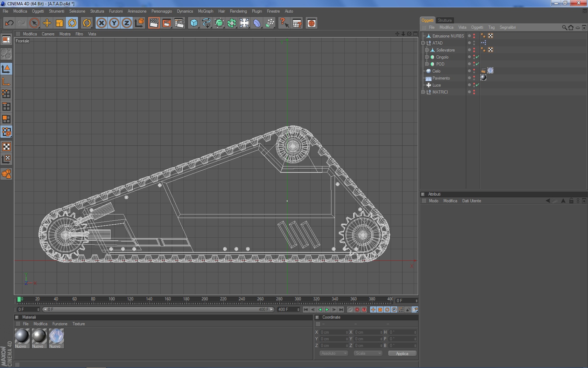The width and height of the screenshot is (588, 368).
Task: Open the MoGraph menu
Action: (x=205, y=11)
